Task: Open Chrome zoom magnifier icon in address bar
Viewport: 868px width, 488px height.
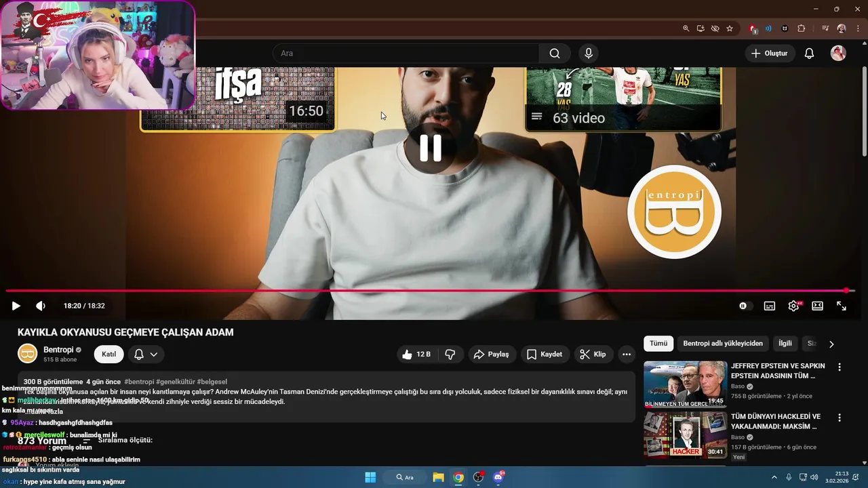Action: (686, 28)
